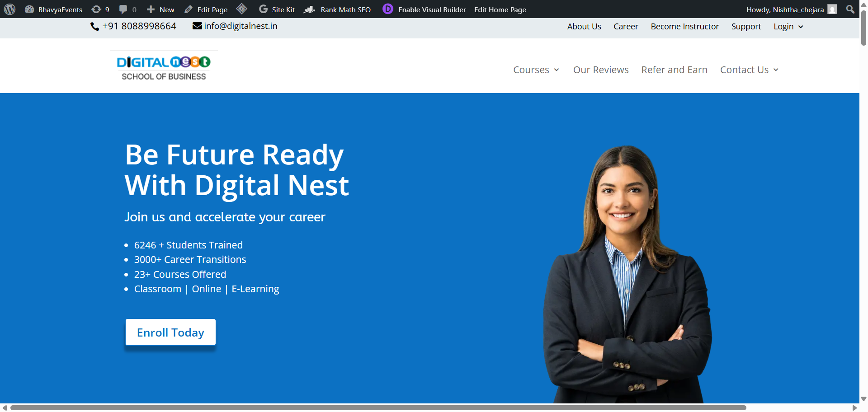Click the phone handset icon
868x412 pixels.
pos(94,27)
